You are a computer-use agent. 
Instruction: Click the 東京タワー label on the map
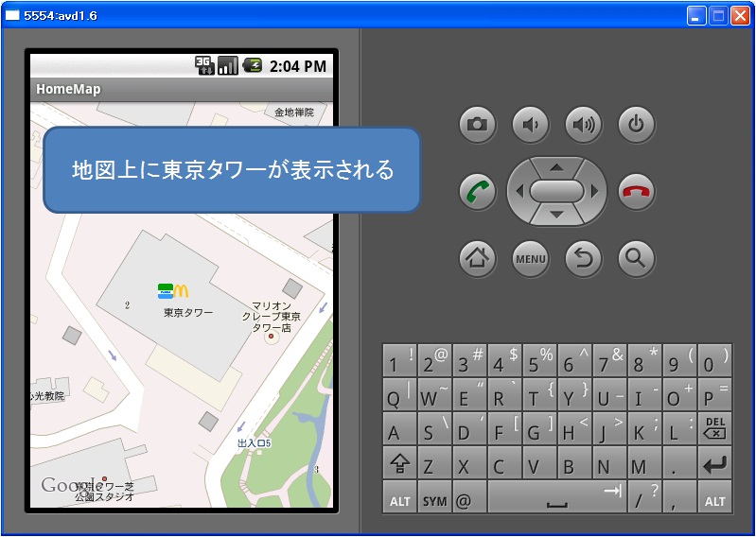pyautogui.click(x=188, y=313)
